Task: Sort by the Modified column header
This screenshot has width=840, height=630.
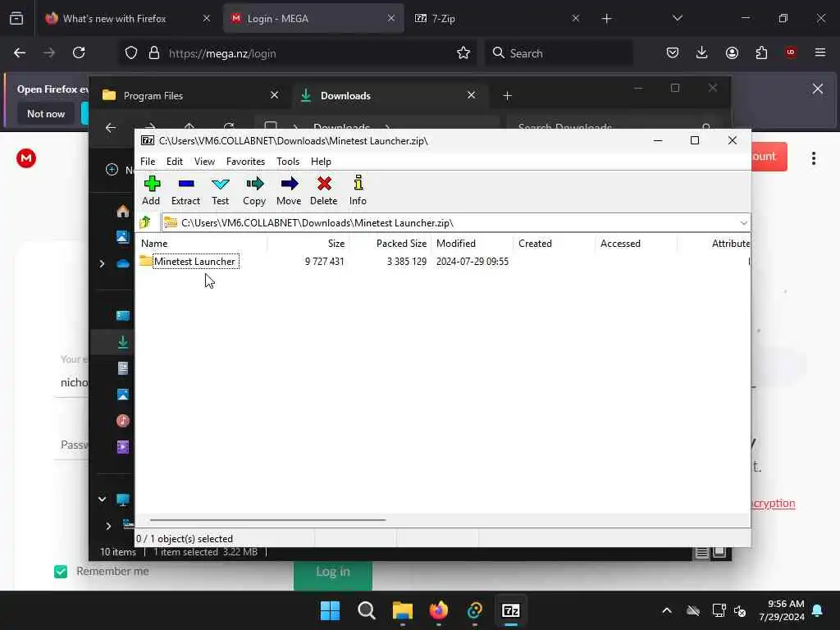Action: pyautogui.click(x=472, y=243)
